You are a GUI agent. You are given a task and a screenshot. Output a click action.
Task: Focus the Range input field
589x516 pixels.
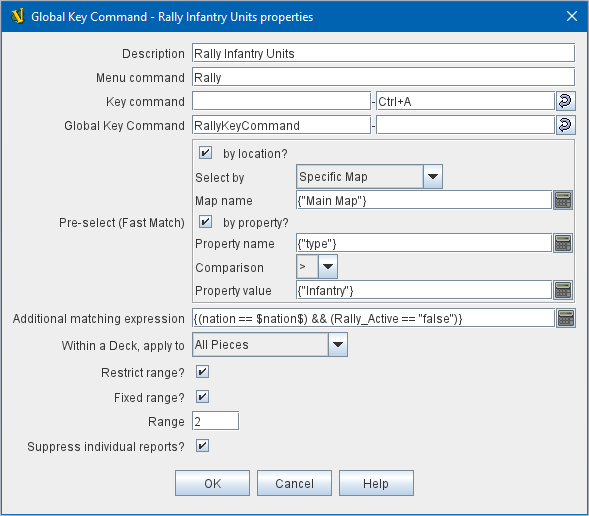tap(216, 421)
